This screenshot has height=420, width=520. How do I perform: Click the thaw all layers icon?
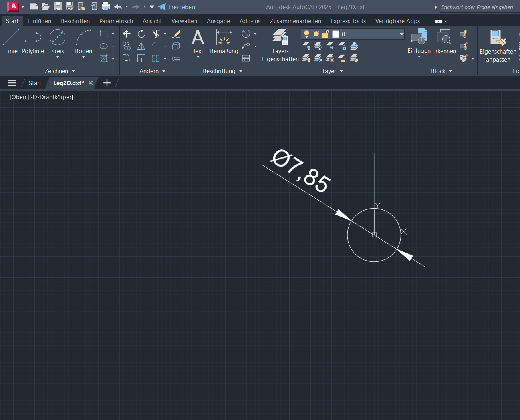coord(330,59)
